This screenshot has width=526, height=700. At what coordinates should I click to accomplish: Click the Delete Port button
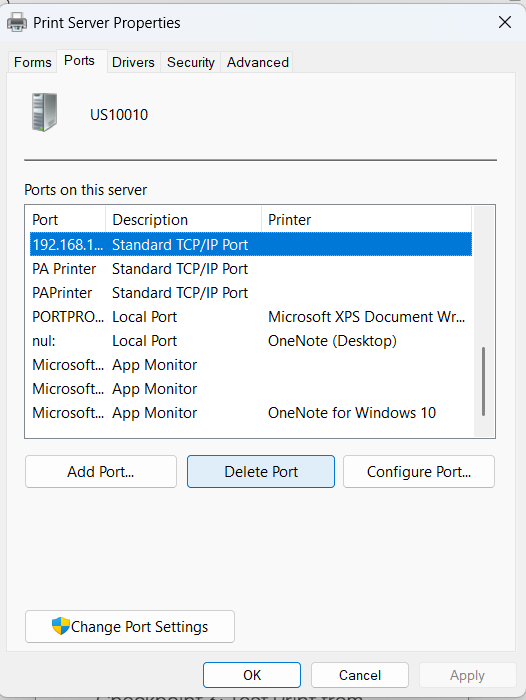261,471
